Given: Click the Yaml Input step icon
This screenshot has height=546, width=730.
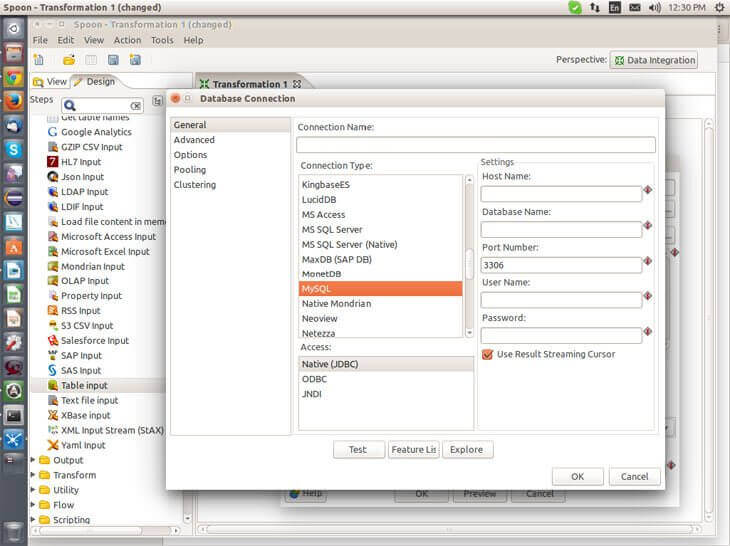Looking at the screenshot, I should click(53, 445).
